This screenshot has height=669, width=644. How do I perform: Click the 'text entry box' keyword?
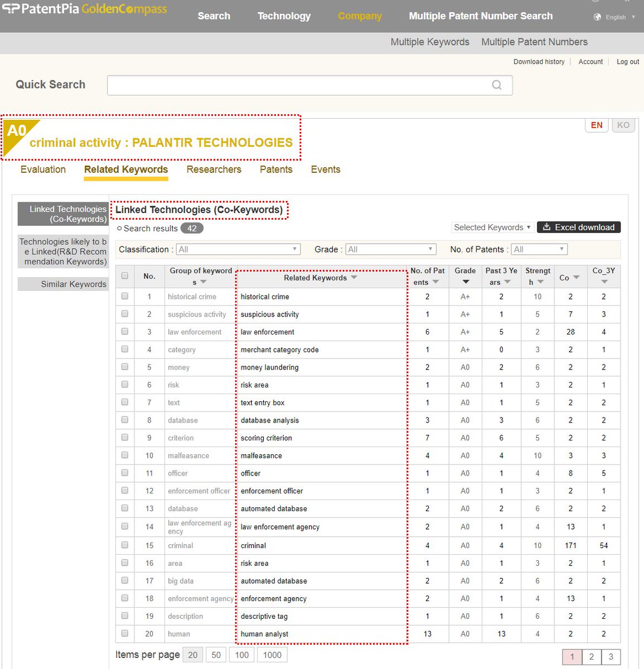pyautogui.click(x=263, y=403)
